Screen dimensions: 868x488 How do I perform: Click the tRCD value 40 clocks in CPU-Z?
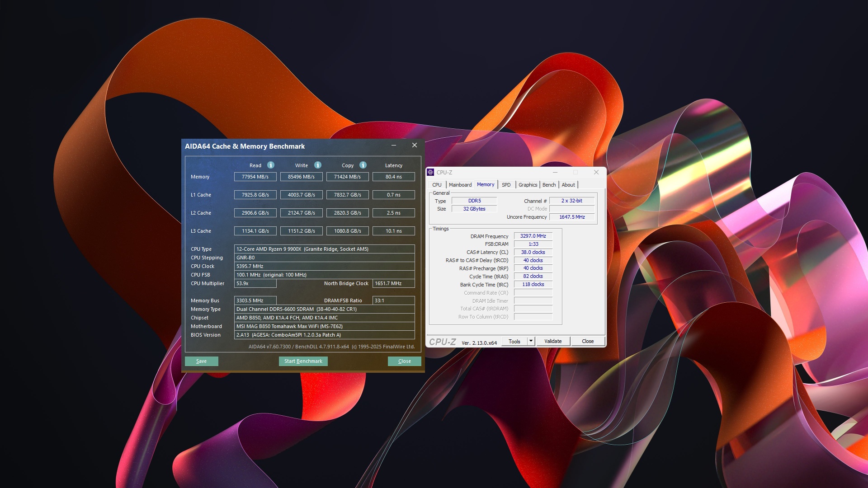(x=533, y=260)
